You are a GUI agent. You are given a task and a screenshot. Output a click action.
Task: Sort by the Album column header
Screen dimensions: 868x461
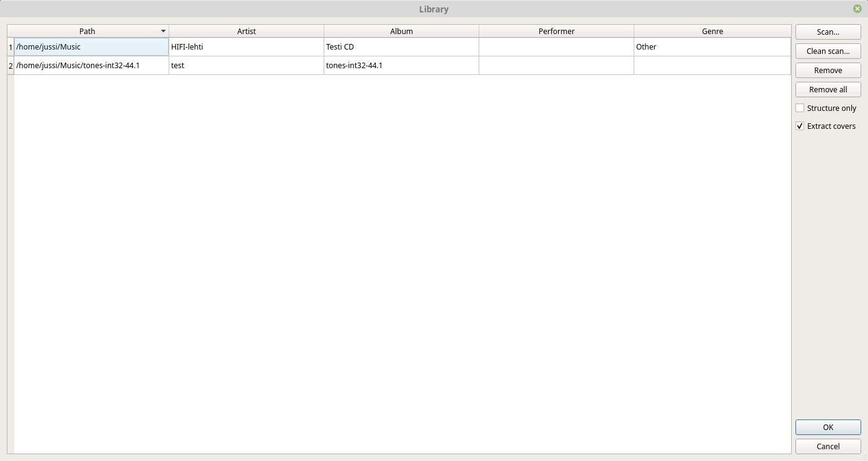point(401,31)
